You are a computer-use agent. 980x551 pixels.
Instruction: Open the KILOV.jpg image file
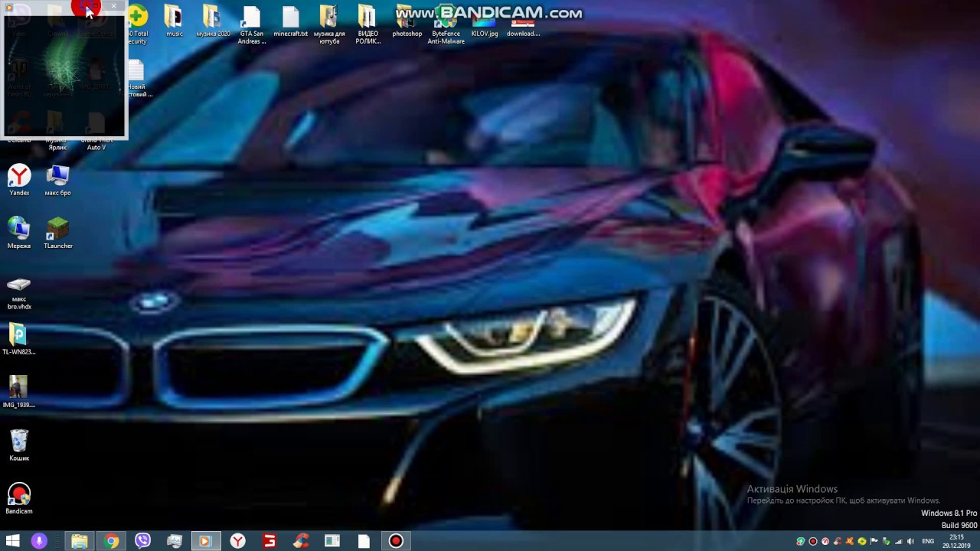tap(485, 21)
